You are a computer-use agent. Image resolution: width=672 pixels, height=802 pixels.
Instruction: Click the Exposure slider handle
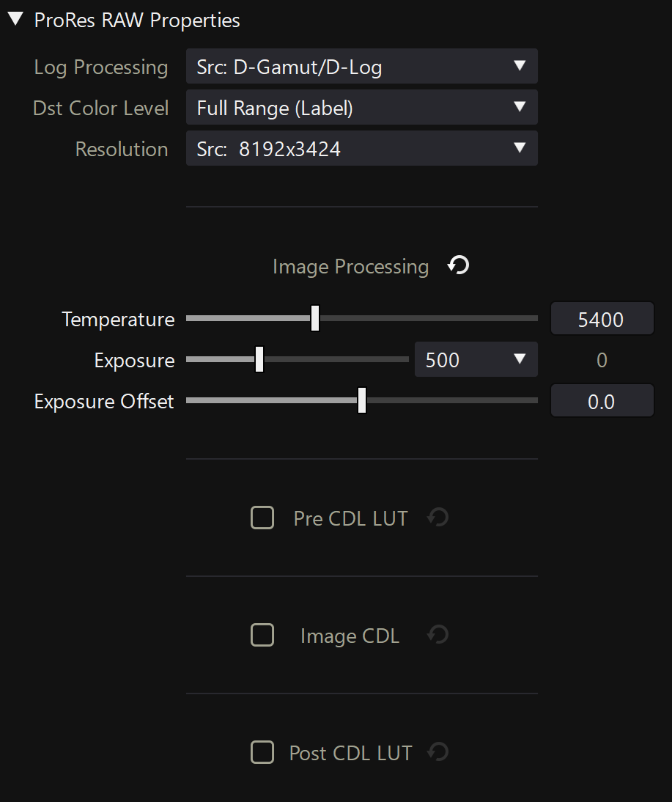(259, 360)
